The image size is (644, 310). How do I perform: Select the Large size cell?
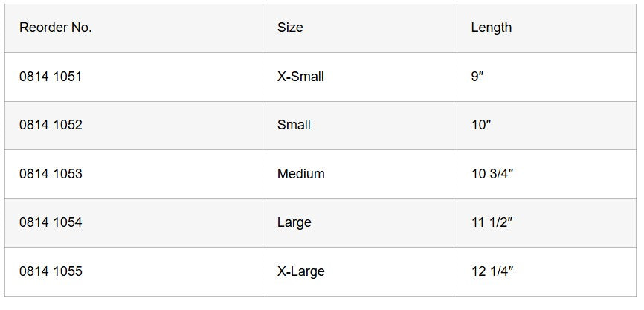pos(294,222)
